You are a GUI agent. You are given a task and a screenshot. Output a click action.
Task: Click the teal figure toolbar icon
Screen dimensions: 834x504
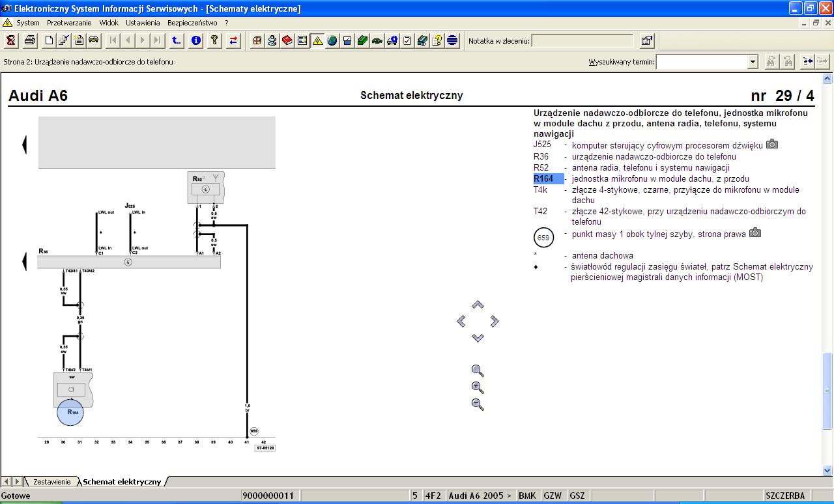(272, 40)
